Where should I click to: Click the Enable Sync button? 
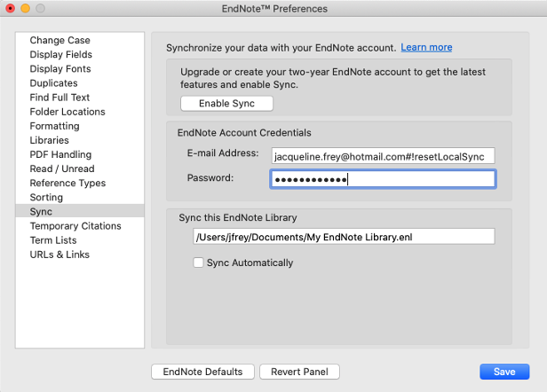click(226, 104)
